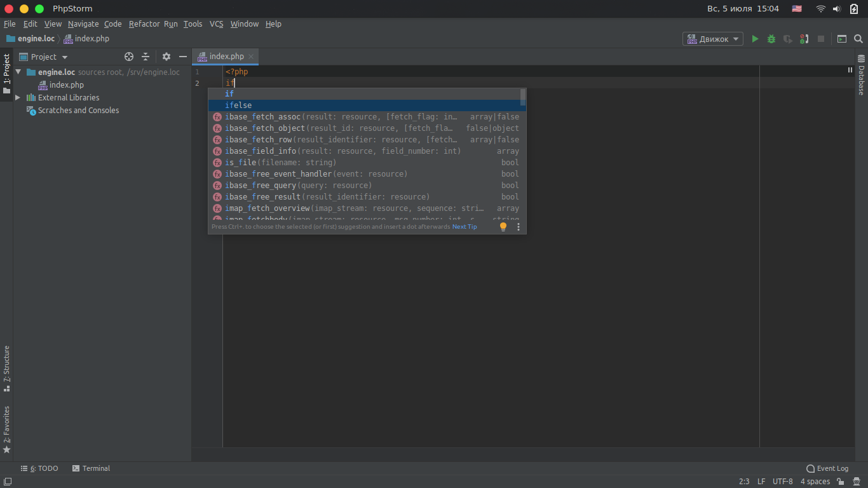Screen dimensions: 868x488
Task: Run the Движок configuration with green play
Action: pyautogui.click(x=755, y=39)
